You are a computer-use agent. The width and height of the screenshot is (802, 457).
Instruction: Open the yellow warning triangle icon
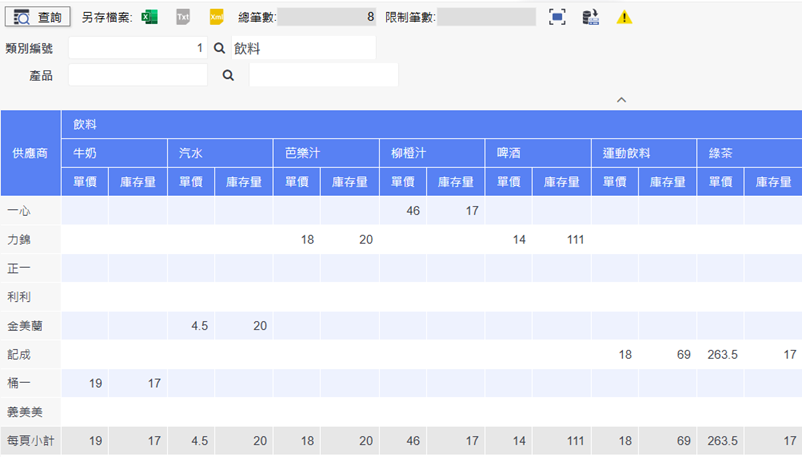[624, 17]
